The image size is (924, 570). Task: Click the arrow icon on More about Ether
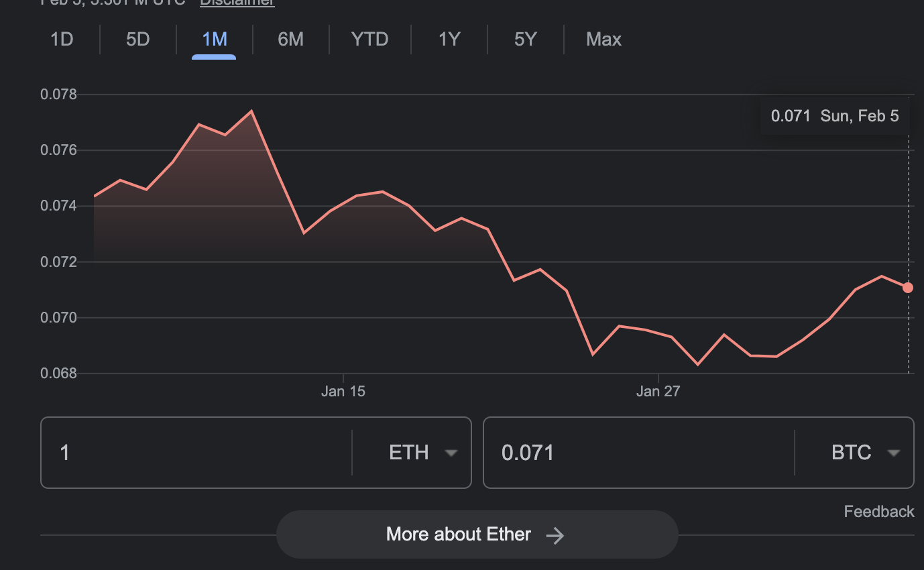556,534
